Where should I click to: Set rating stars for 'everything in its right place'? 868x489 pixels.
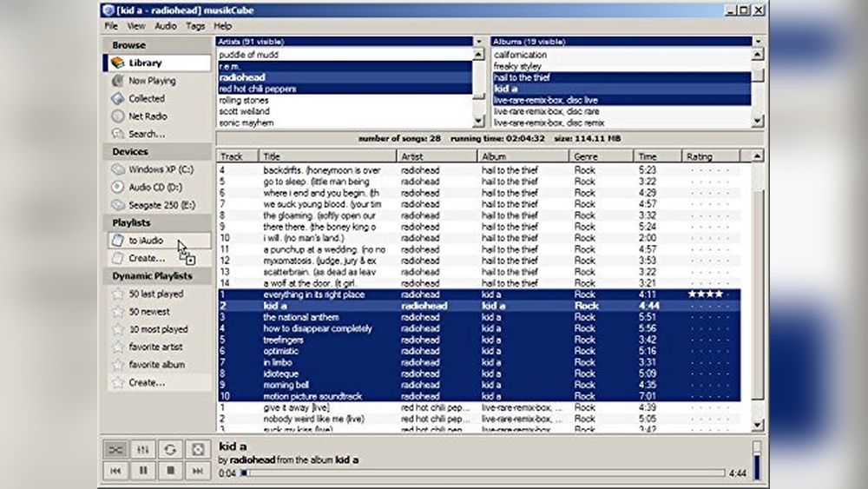pos(709,294)
